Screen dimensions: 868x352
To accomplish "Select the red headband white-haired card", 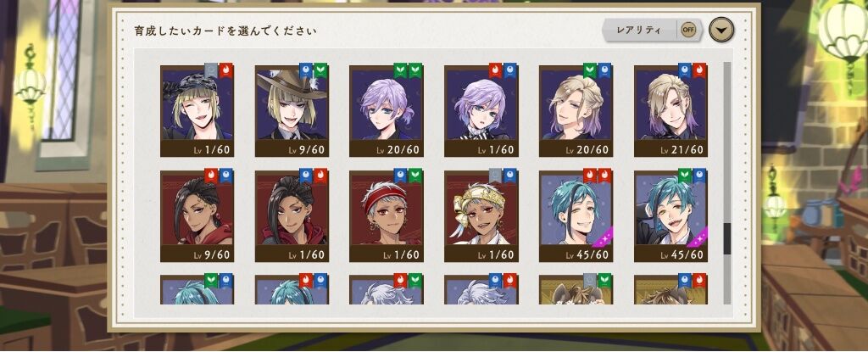I will (x=387, y=216).
